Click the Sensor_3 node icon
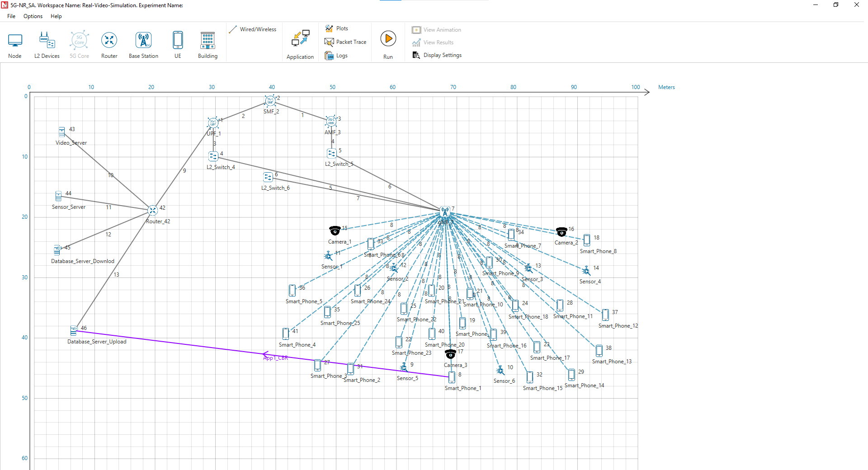Viewport: 868px width, 470px height. pyautogui.click(x=528, y=268)
